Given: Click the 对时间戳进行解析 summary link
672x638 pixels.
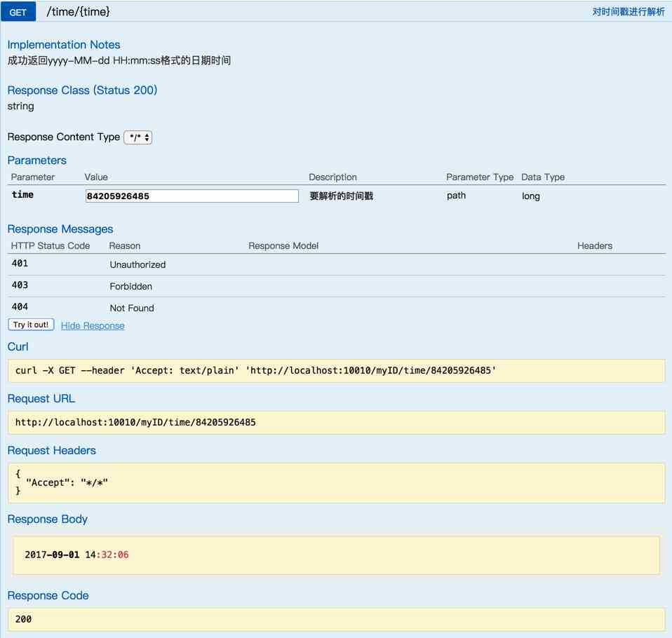Looking at the screenshot, I should (629, 12).
